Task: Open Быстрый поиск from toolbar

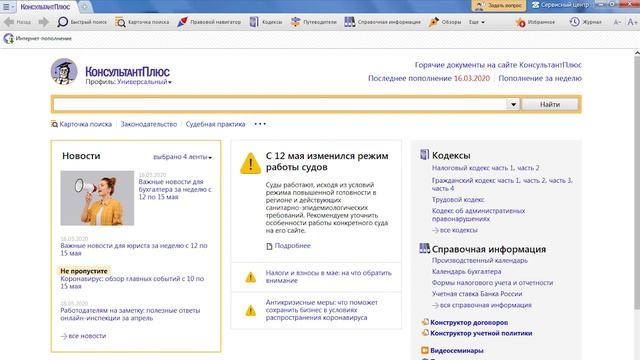Action: 82,22
